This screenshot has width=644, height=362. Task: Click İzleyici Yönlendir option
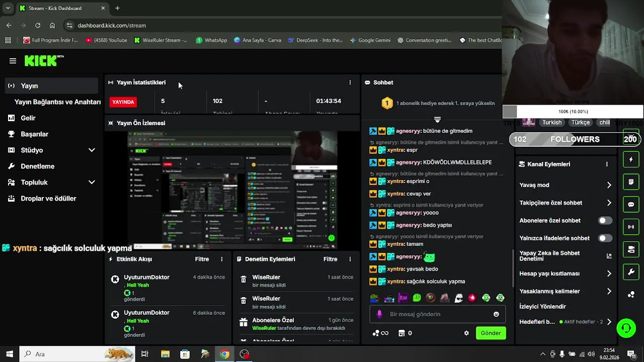(x=542, y=306)
